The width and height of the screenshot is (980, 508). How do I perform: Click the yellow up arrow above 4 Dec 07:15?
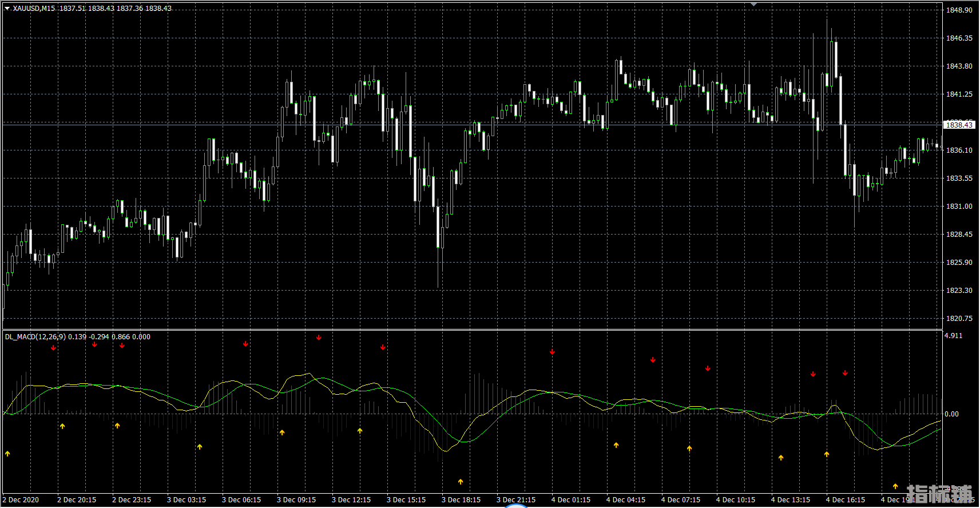pyautogui.click(x=689, y=449)
